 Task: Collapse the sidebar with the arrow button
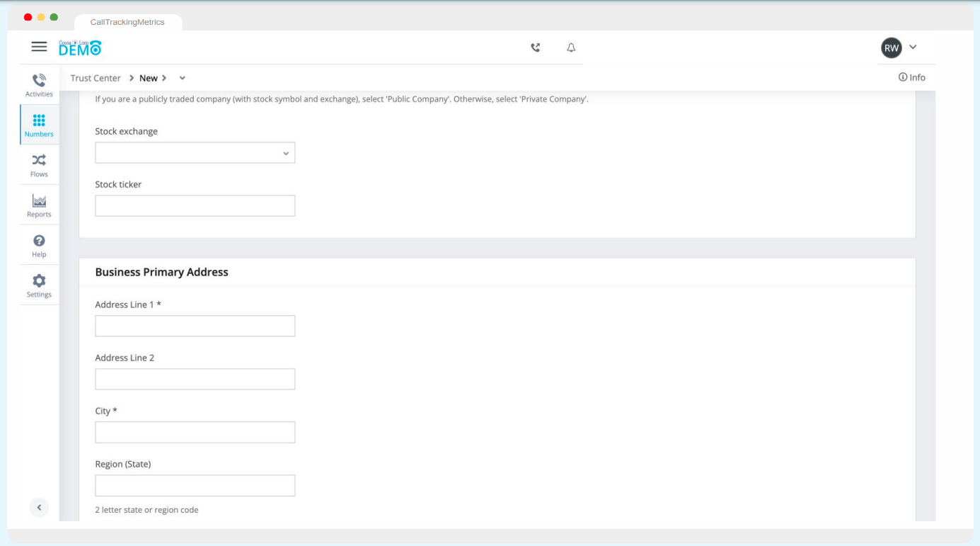[x=39, y=508]
